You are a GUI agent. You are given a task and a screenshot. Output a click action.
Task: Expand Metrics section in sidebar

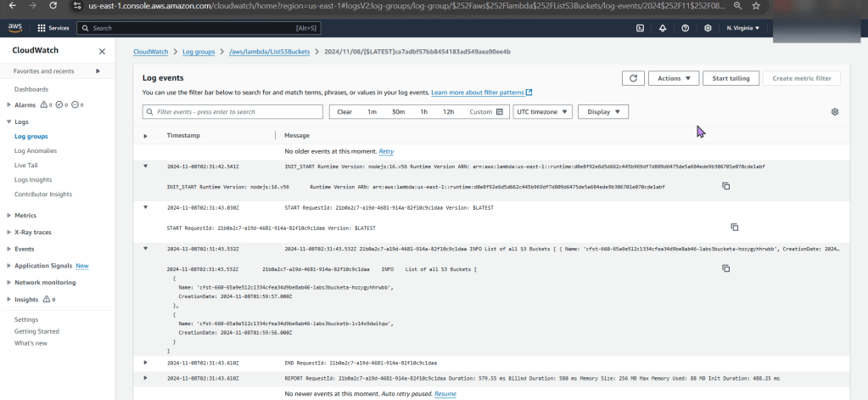click(x=8, y=216)
